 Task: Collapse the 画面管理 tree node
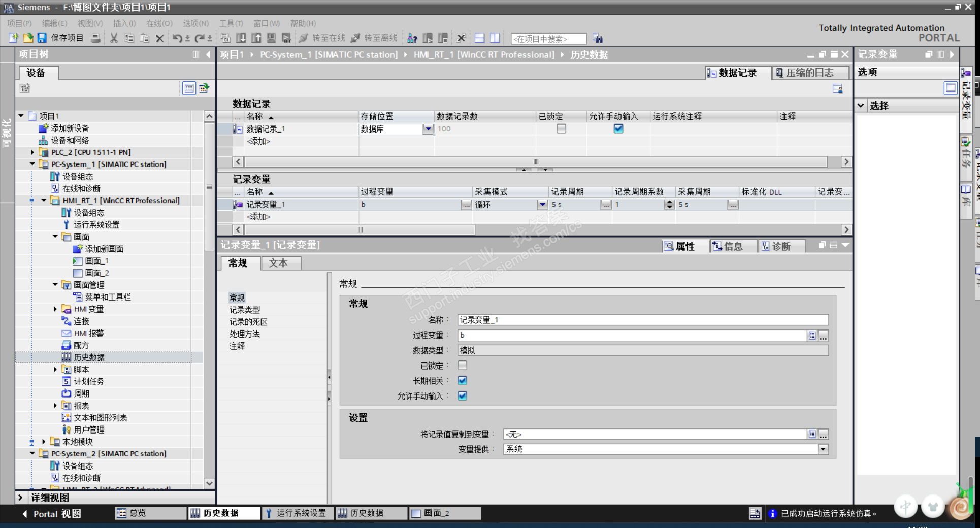click(55, 285)
